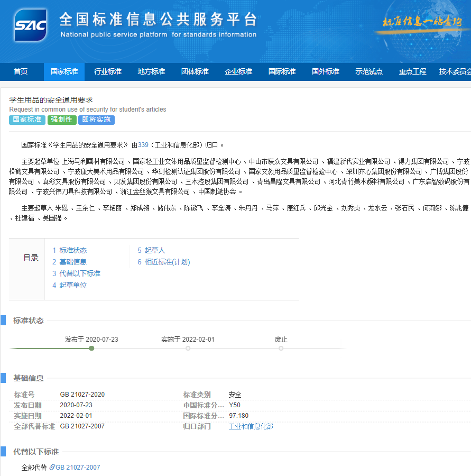Click the 实施于 2022-02-01 timeline marker

pyautogui.click(x=188, y=348)
